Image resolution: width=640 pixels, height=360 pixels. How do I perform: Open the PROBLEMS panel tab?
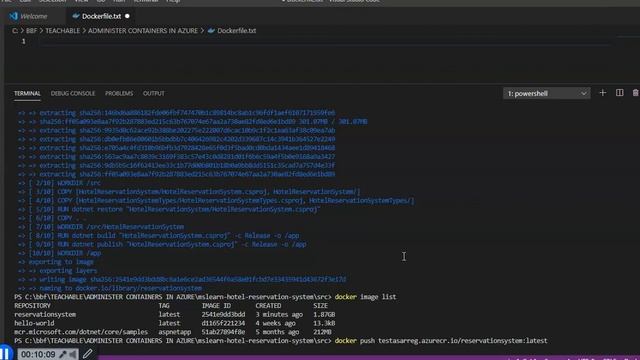tap(119, 93)
